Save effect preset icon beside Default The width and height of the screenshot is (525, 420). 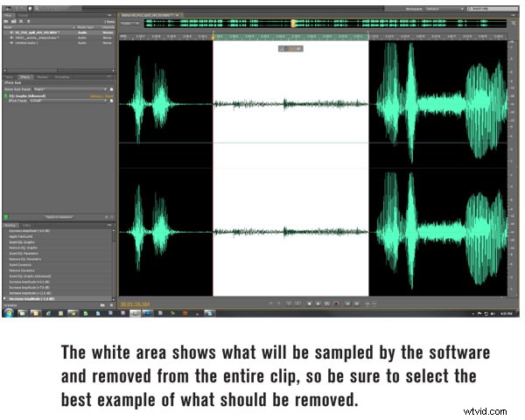111,101
